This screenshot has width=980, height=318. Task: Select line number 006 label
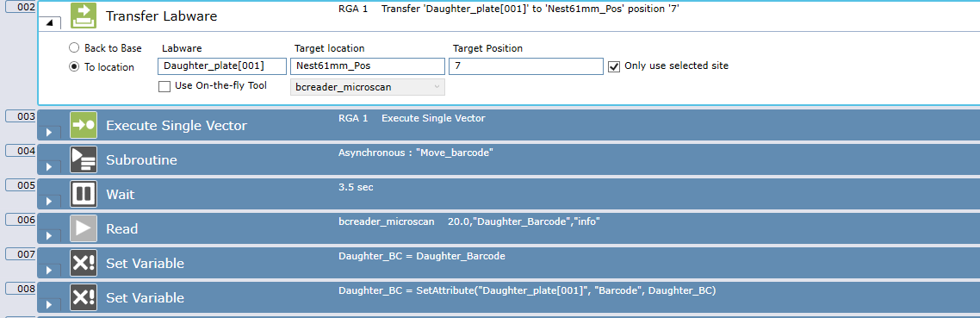(21, 220)
